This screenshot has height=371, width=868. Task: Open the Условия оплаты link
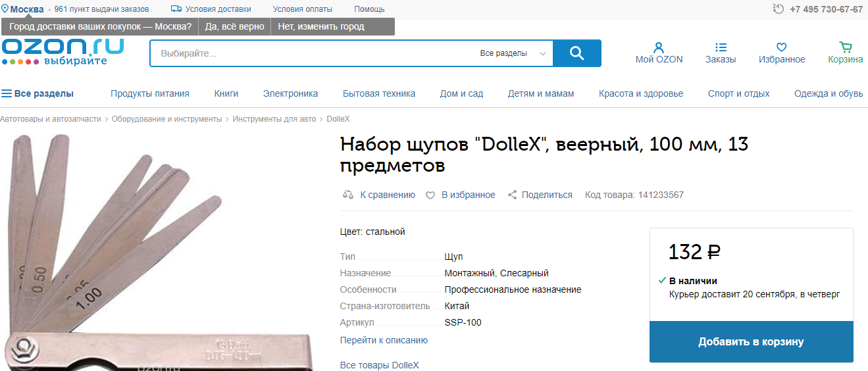(303, 9)
